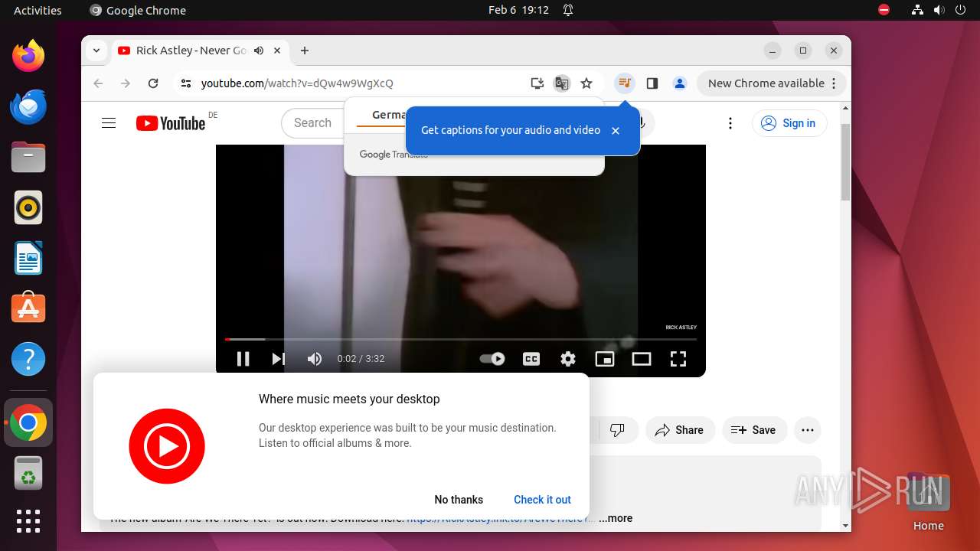
Task: Toggle Chrome side panel
Action: coord(652,83)
